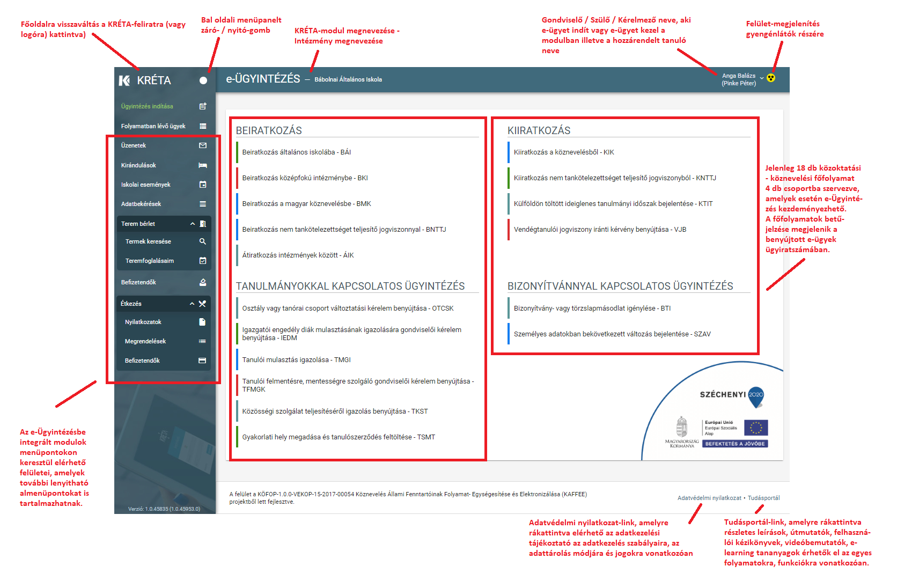Open Gyakorlati hely megadása - TSMT
The image size is (897, 588).
[339, 437]
